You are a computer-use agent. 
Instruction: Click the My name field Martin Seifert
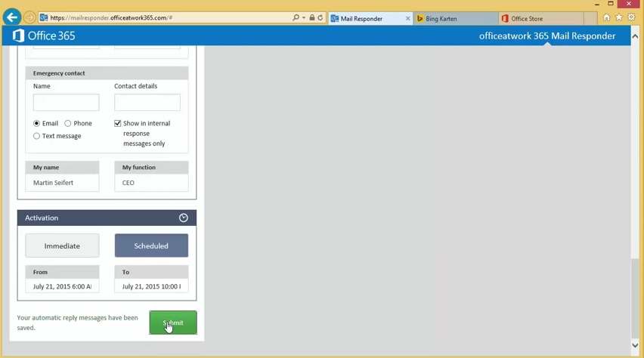62,183
